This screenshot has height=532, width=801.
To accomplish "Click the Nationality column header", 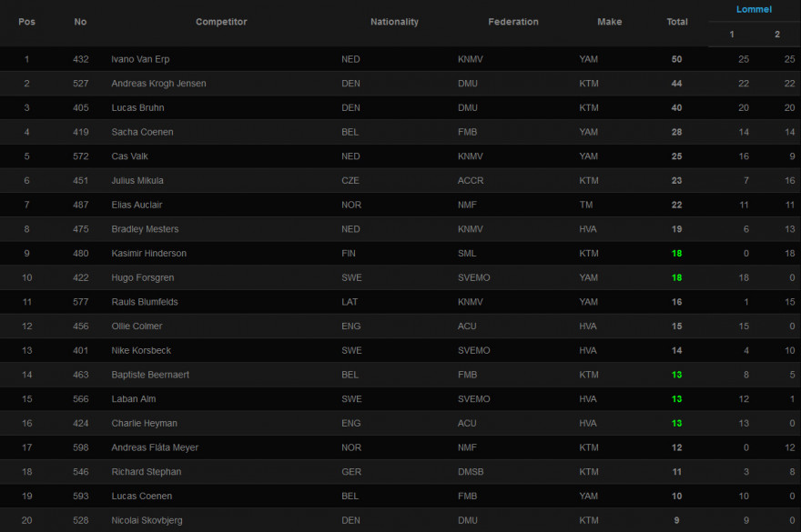I will point(394,22).
